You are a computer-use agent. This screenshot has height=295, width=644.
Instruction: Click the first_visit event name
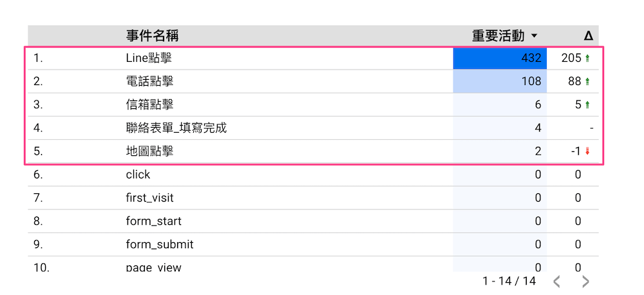click(149, 198)
